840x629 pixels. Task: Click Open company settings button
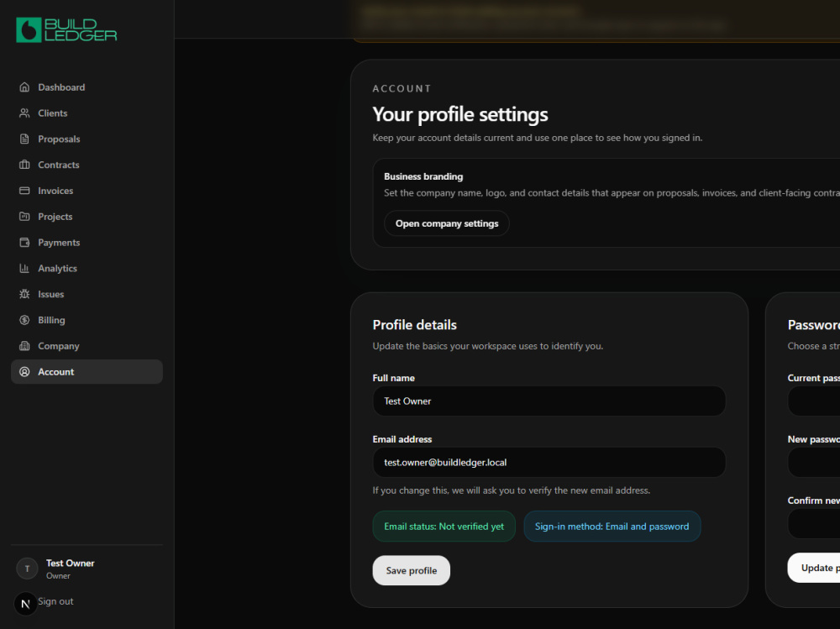pos(447,223)
